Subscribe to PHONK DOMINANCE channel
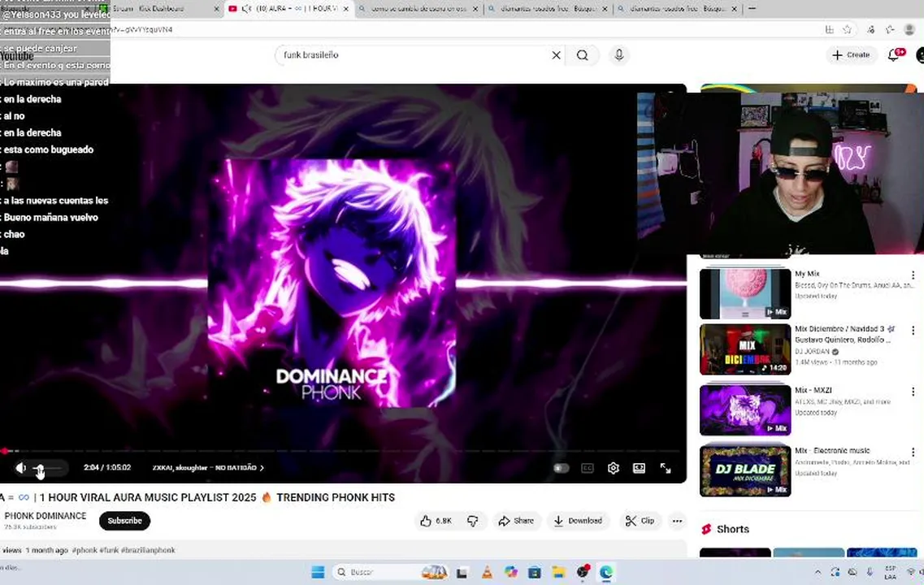This screenshot has height=585, width=924. click(x=124, y=521)
